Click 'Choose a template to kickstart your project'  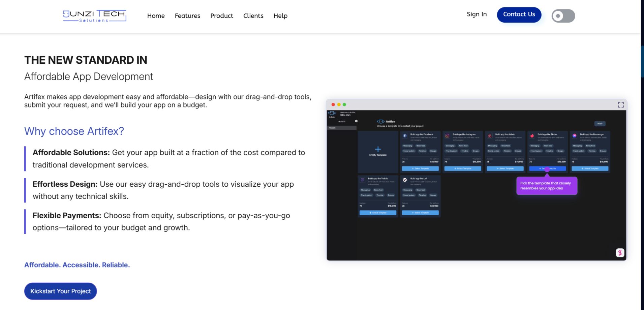(400, 126)
